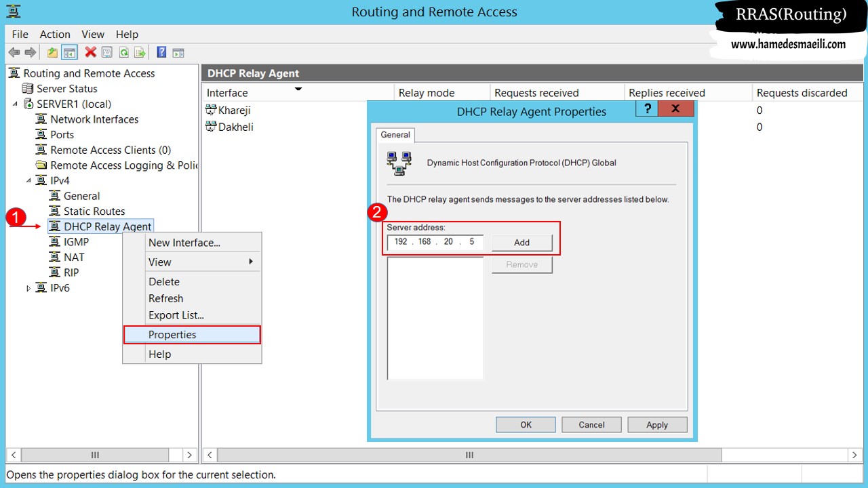Open the Help menu in menu bar
The height and width of the screenshot is (488, 868).
[x=127, y=34]
